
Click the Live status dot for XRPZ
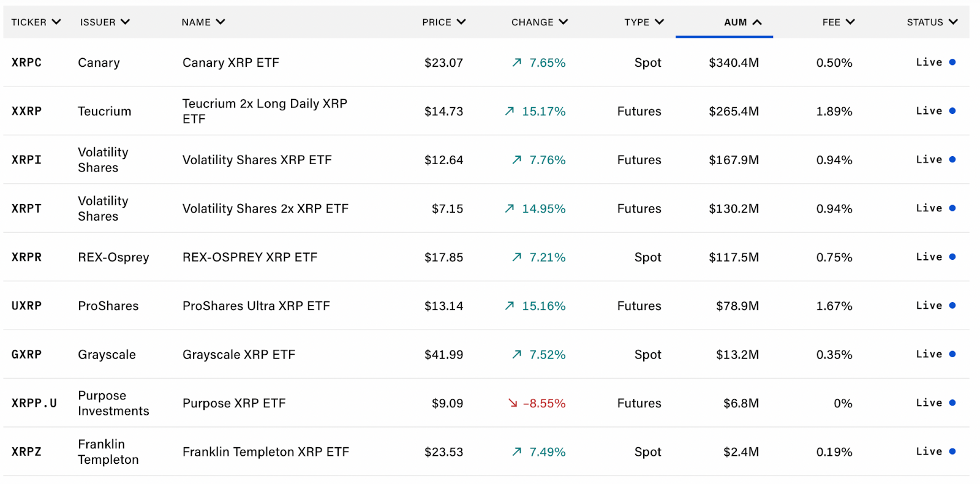(x=952, y=452)
